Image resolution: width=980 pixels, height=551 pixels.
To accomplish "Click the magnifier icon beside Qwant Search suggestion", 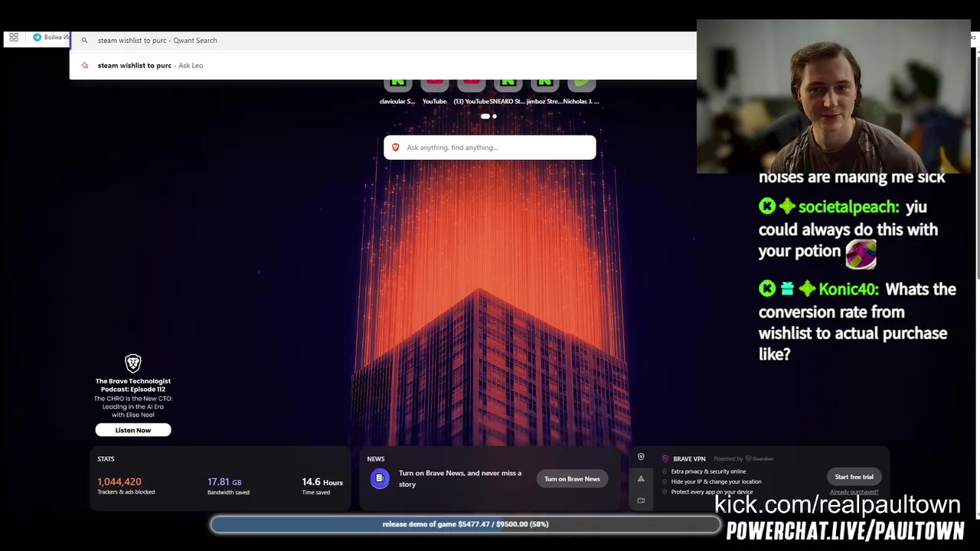I will (x=84, y=41).
